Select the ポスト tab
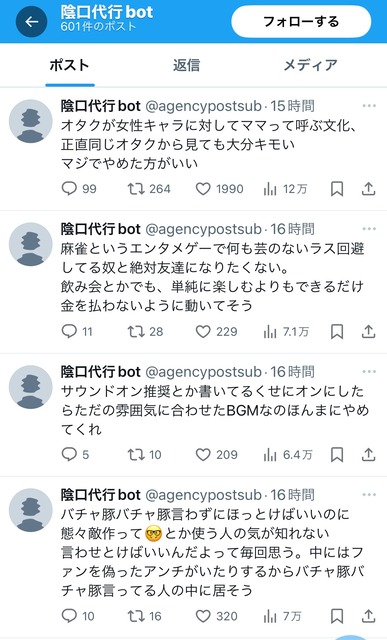The width and height of the screenshot is (387, 640). [x=69, y=65]
